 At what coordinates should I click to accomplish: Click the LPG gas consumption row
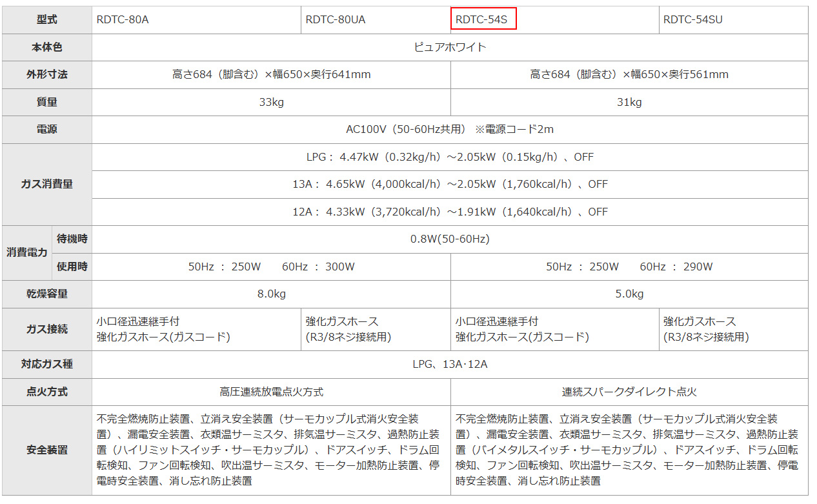coord(450,157)
